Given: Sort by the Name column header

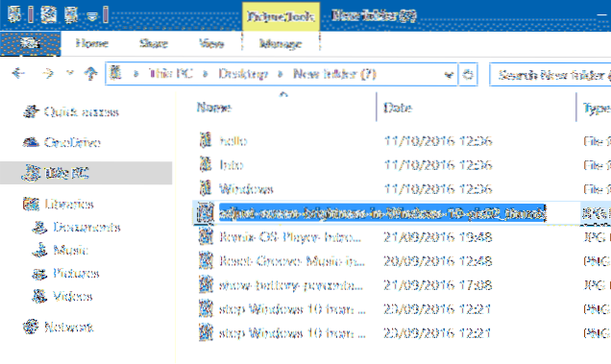Looking at the screenshot, I should point(214,108).
